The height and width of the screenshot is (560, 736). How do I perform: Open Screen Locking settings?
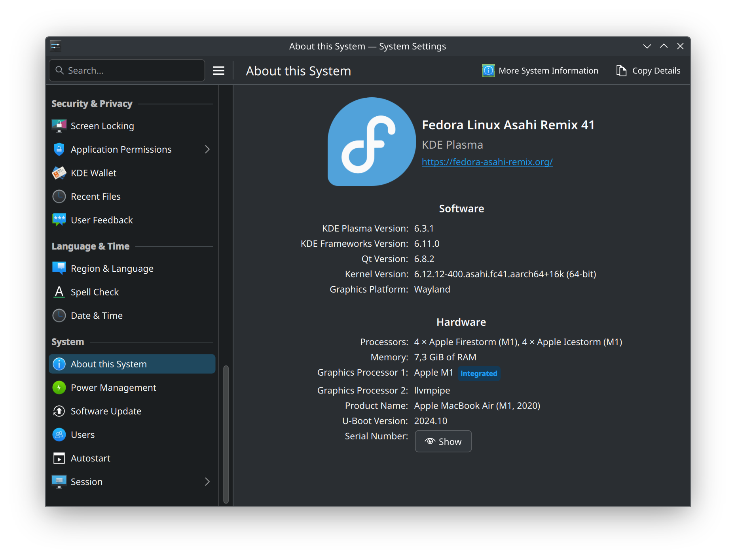[132, 126]
